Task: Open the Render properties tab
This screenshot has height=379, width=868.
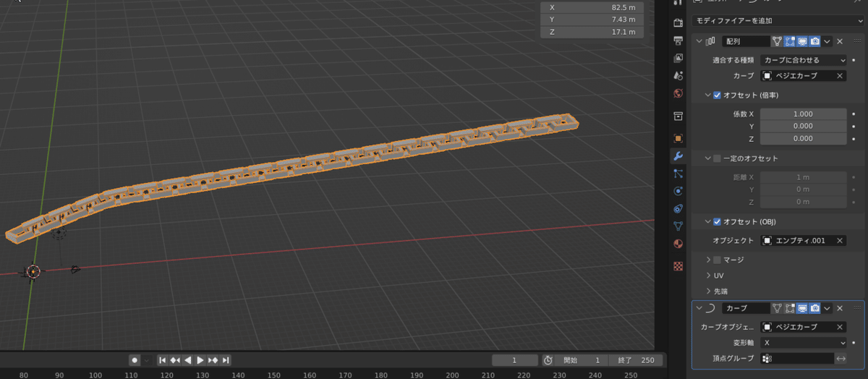Action: [x=678, y=22]
